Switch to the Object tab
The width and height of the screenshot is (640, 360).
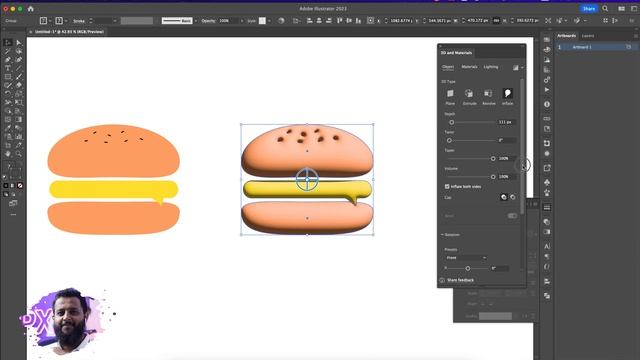(448, 67)
